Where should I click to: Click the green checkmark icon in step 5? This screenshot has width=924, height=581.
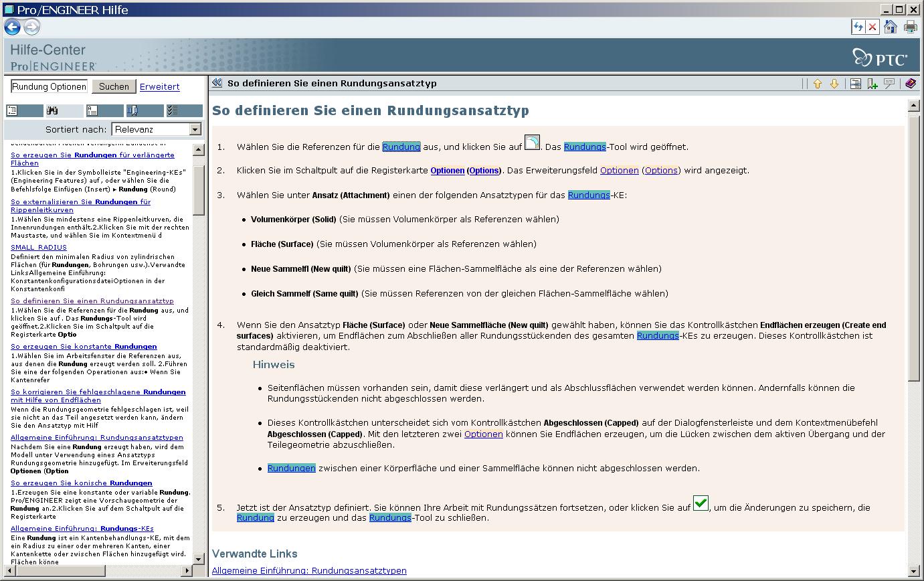click(701, 503)
